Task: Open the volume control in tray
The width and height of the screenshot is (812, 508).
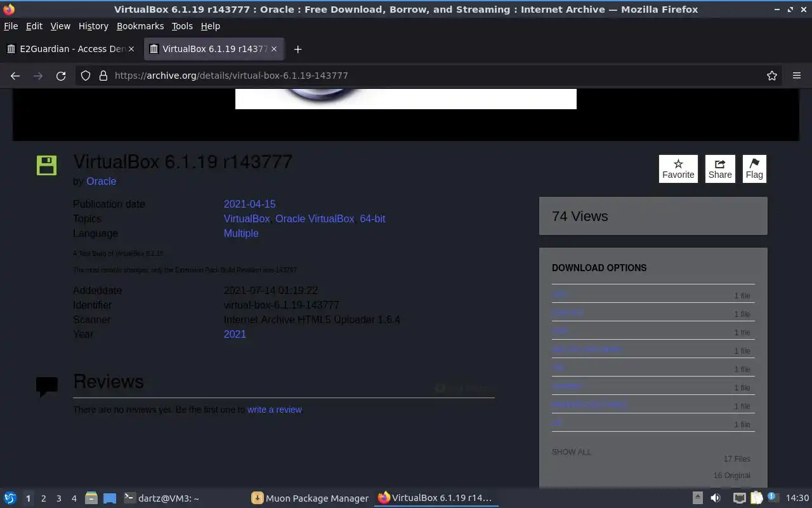Action: click(x=716, y=498)
